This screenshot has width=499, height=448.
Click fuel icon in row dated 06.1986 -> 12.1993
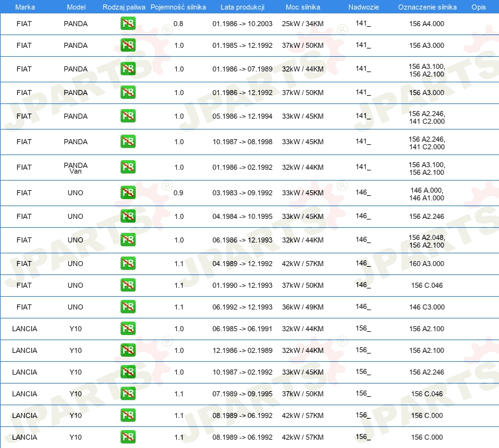click(x=128, y=240)
